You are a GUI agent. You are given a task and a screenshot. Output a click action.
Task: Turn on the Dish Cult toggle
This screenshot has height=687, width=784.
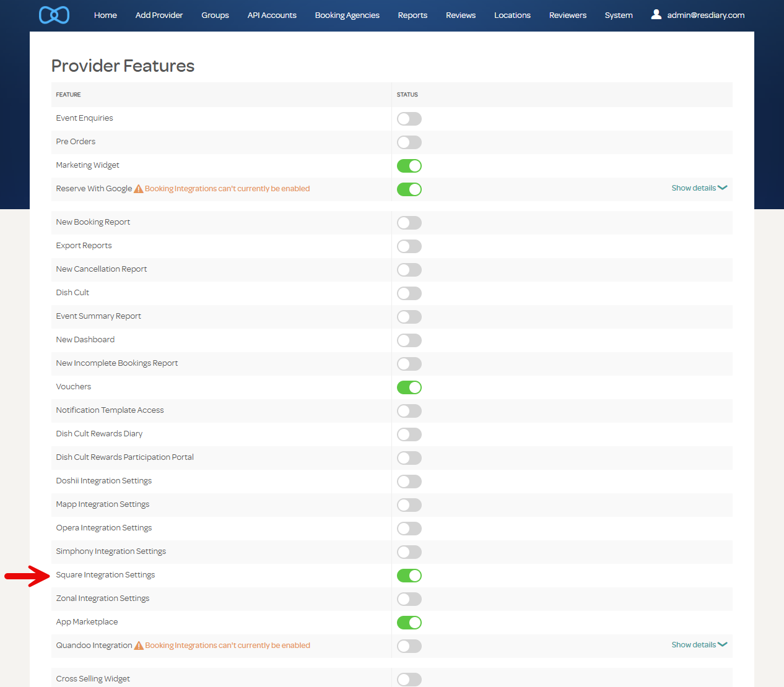coord(409,293)
